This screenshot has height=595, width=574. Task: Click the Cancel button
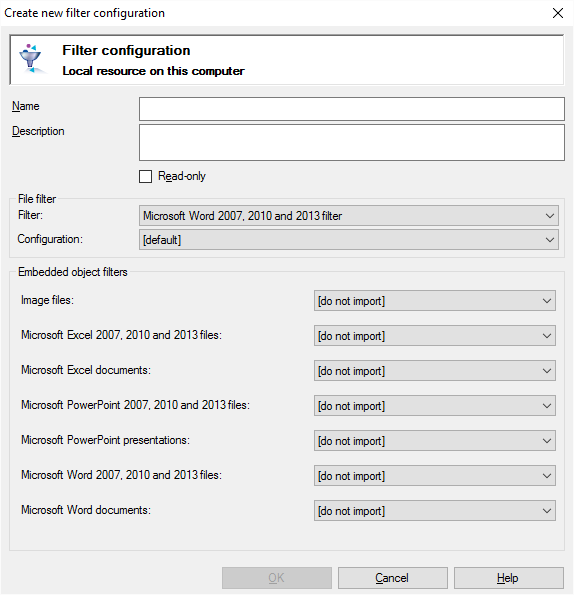click(x=393, y=578)
